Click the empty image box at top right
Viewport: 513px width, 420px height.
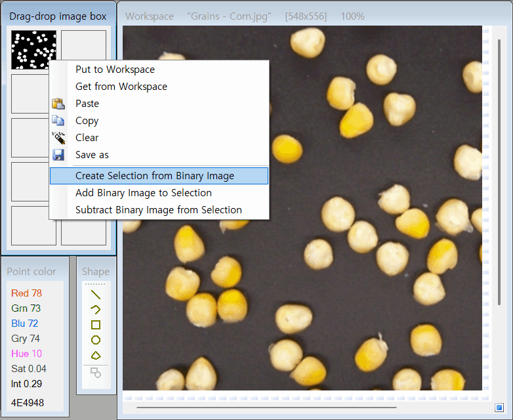[83, 45]
